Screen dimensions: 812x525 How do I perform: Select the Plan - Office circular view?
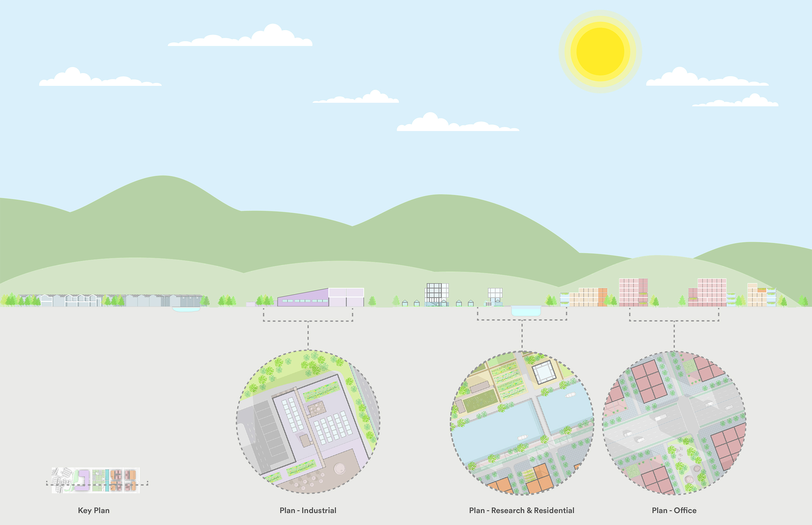pyautogui.click(x=674, y=423)
